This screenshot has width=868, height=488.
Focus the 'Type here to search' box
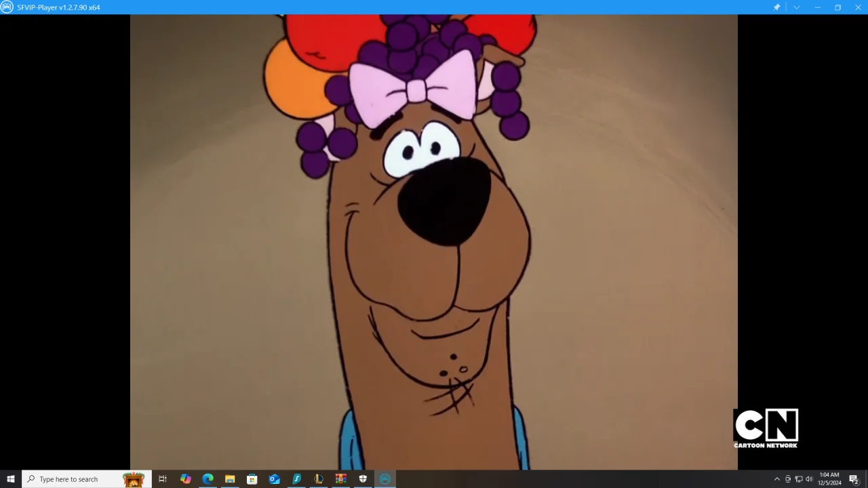click(87, 479)
